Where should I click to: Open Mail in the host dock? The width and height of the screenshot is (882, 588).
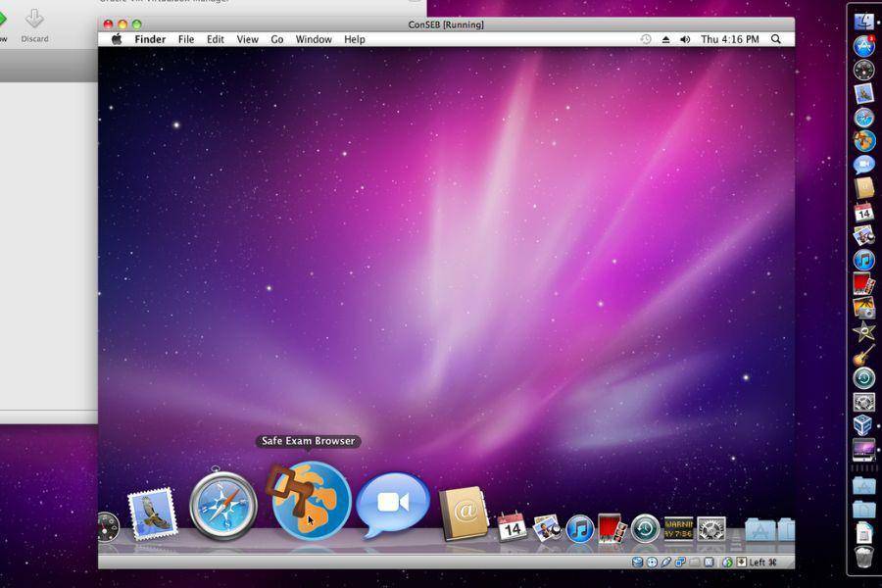[864, 93]
